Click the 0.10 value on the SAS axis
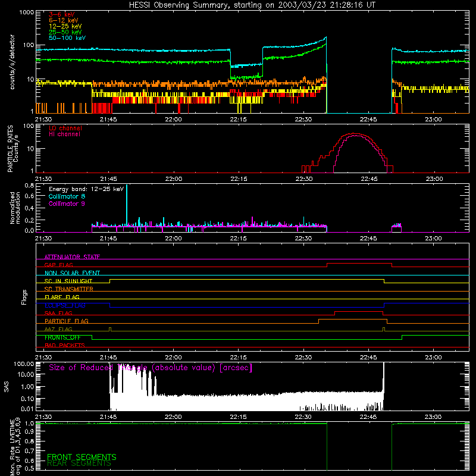The width and height of the screenshot is (476, 476). pos(27,399)
